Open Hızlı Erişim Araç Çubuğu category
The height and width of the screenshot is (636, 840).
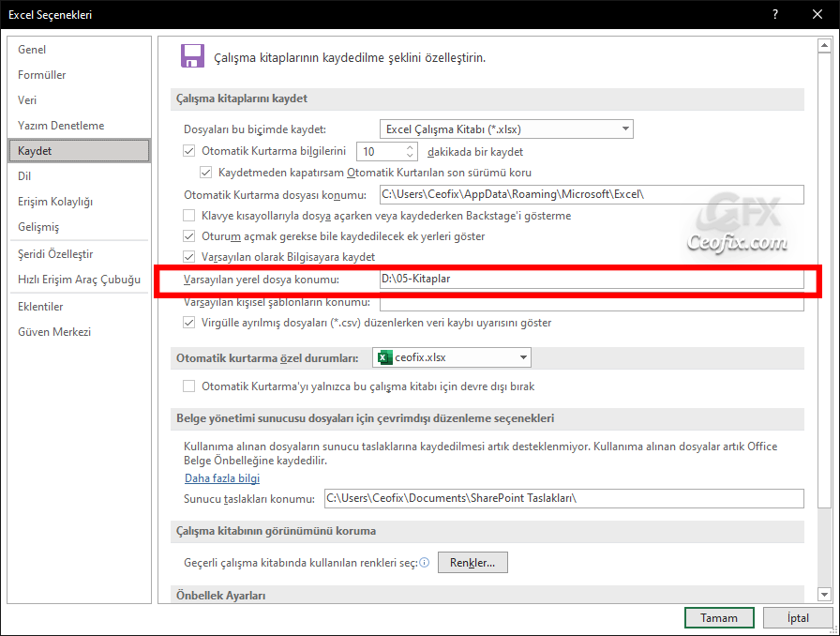pyautogui.click(x=80, y=280)
